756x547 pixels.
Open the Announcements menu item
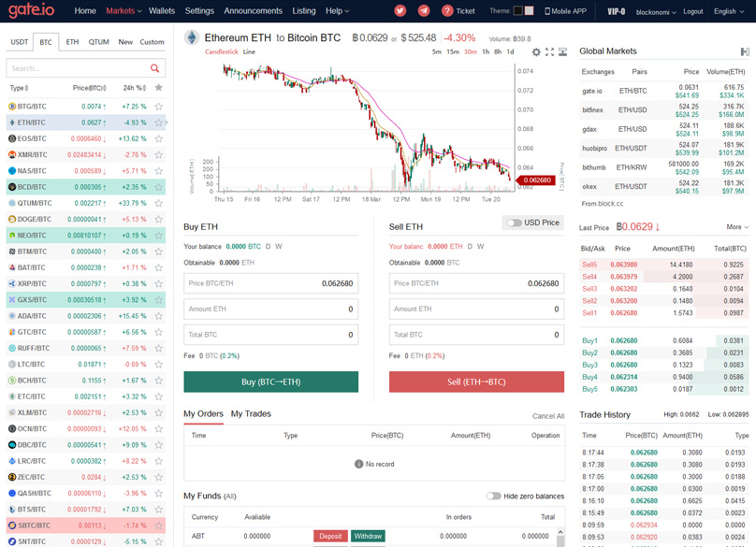(254, 10)
